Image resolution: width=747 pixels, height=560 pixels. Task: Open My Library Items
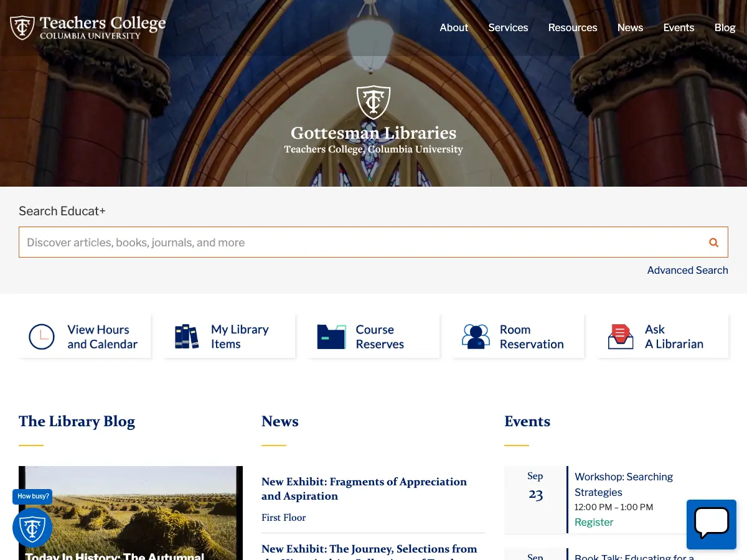tap(229, 337)
